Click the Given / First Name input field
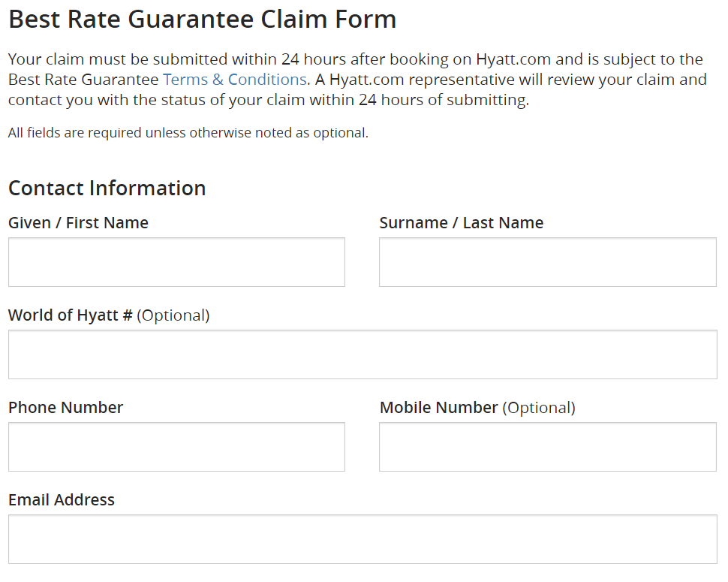The width and height of the screenshot is (728, 582). point(176,262)
